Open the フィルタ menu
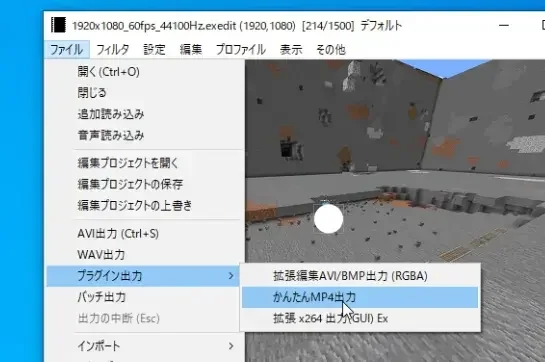The height and width of the screenshot is (362, 545). point(113,49)
